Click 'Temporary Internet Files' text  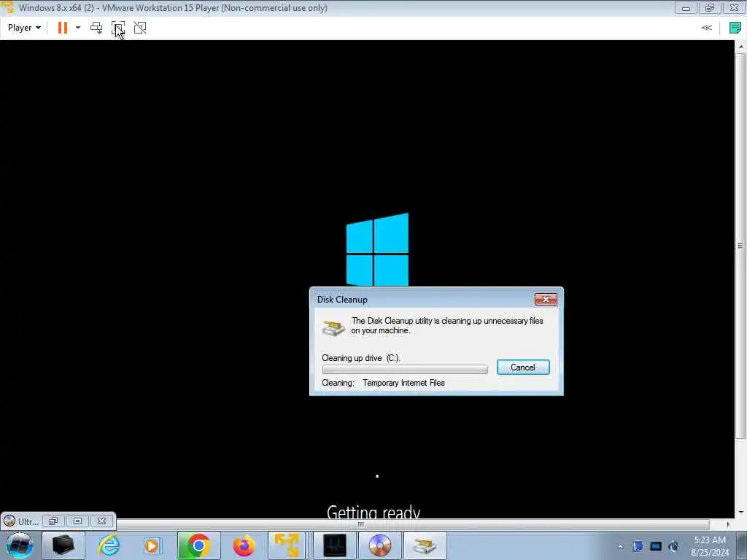click(403, 383)
